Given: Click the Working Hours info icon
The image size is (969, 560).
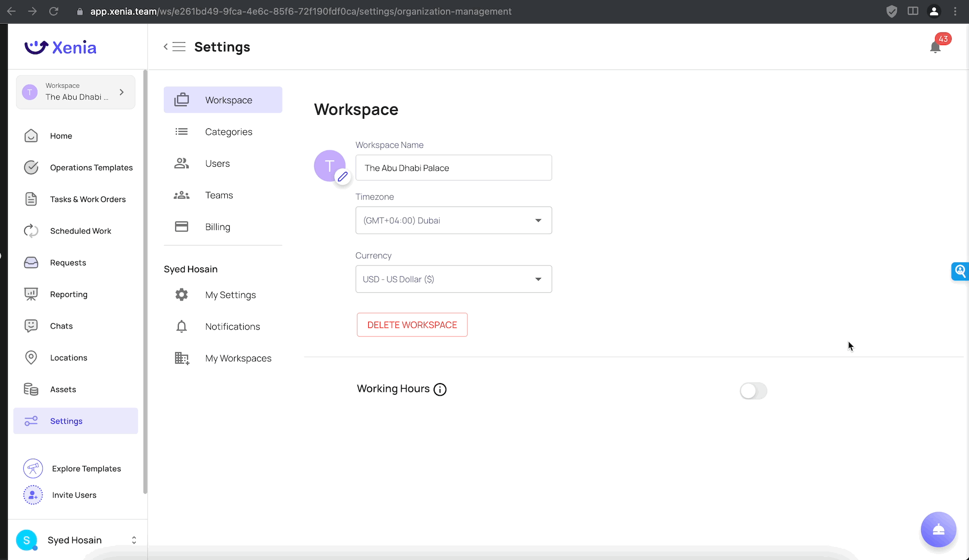Looking at the screenshot, I should click(x=440, y=389).
